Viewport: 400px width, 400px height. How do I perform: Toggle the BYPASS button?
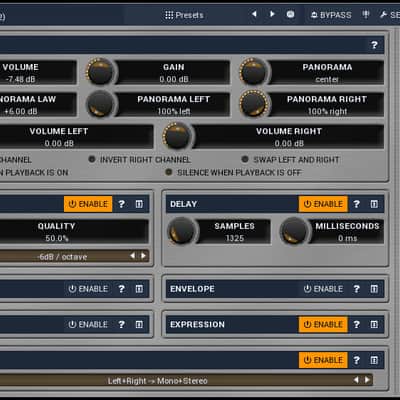[331, 15]
